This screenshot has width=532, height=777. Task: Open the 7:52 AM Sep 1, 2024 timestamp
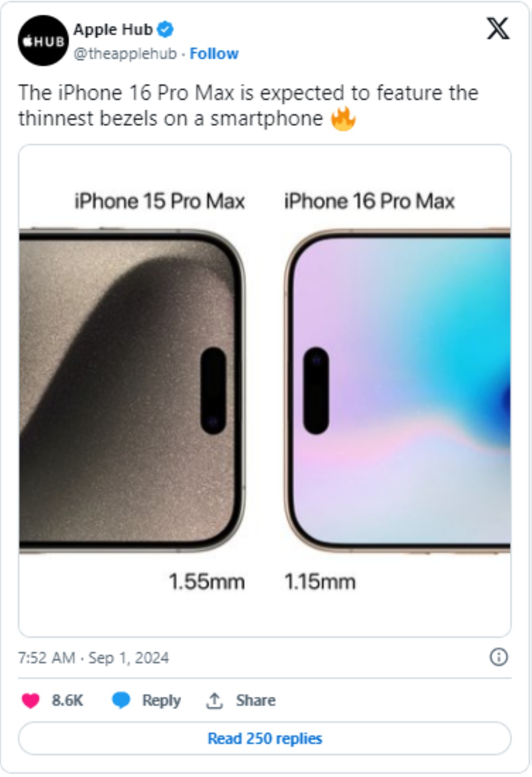pos(93,658)
